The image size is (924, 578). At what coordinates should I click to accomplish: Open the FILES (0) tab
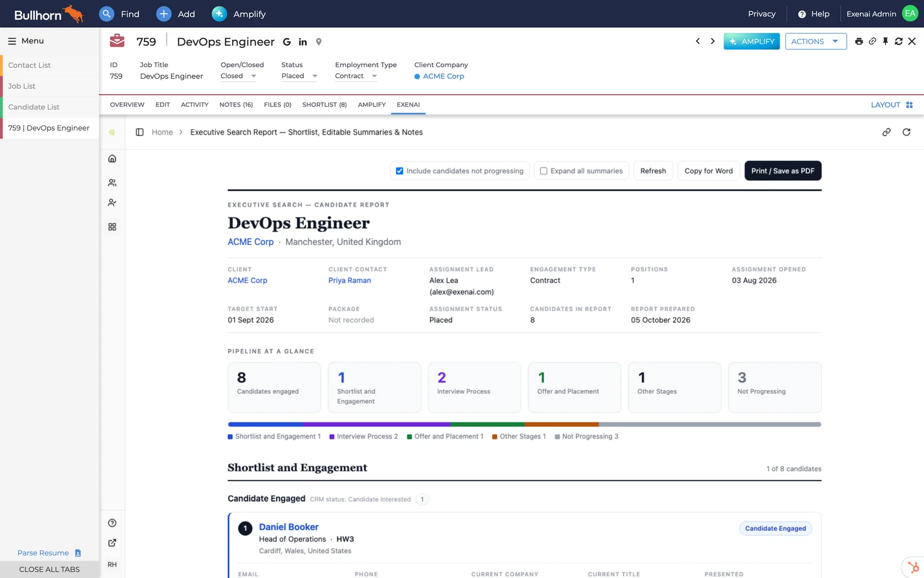point(278,105)
